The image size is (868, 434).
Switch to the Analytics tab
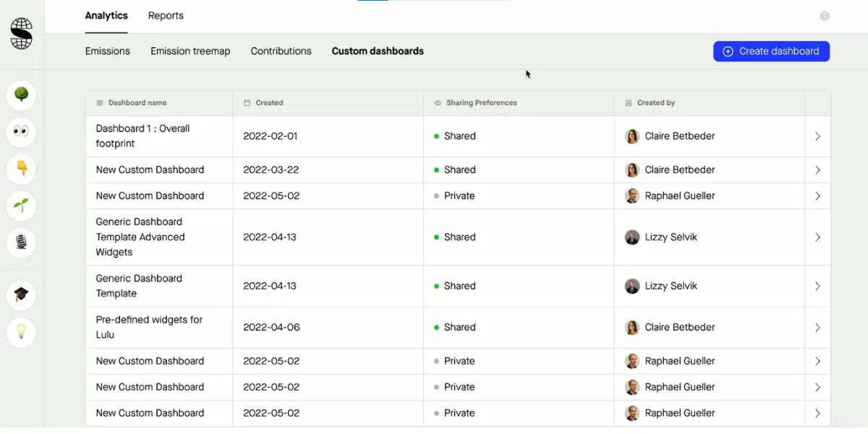pos(106,16)
